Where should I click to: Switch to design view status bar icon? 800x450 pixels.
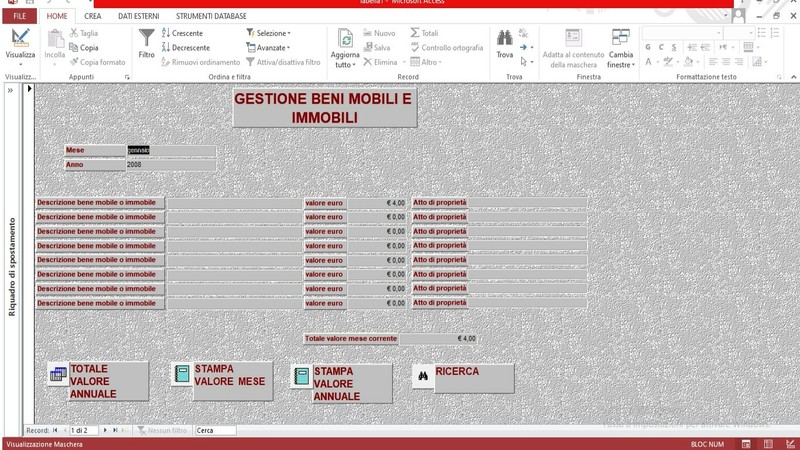(790, 444)
